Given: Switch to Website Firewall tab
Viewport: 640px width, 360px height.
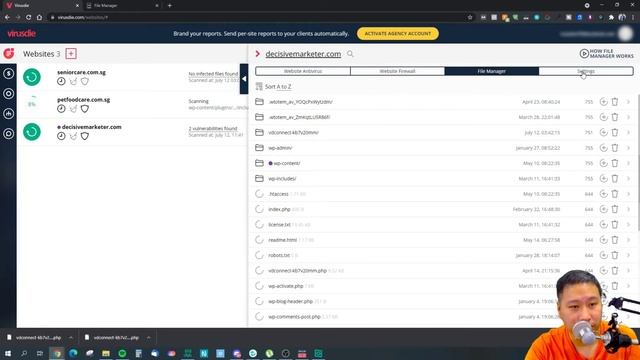Looking at the screenshot, I should tap(397, 71).
